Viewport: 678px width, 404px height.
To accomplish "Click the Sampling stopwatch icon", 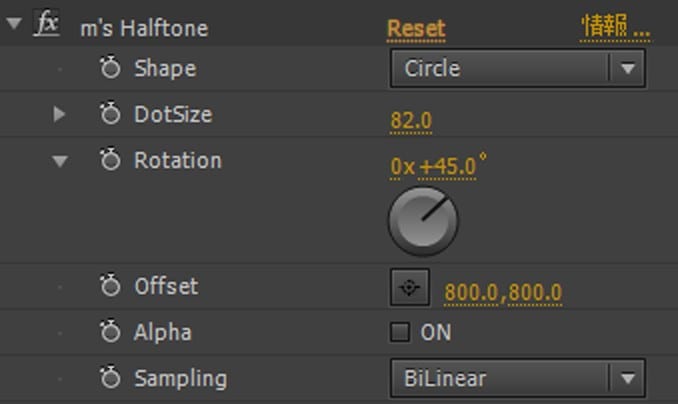I will [x=110, y=379].
